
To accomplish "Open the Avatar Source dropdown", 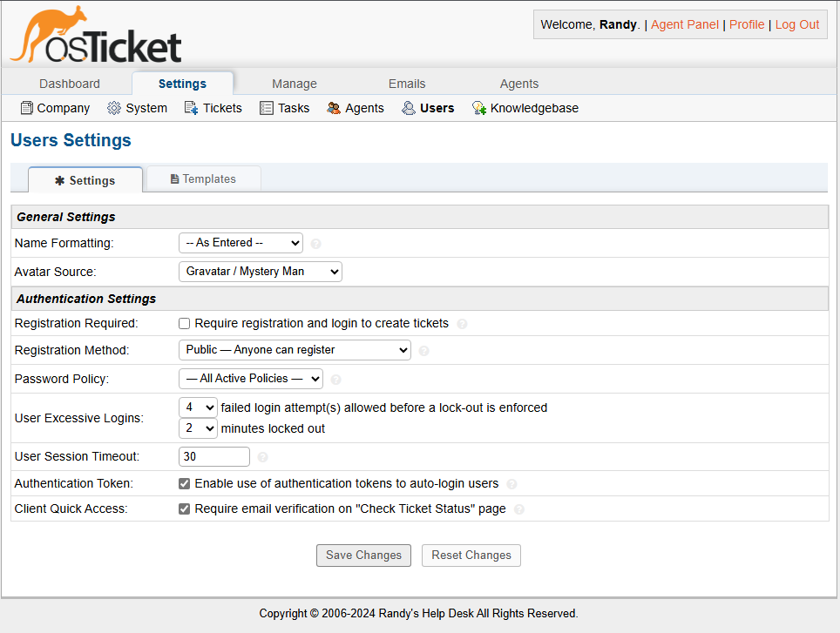I will (260, 271).
